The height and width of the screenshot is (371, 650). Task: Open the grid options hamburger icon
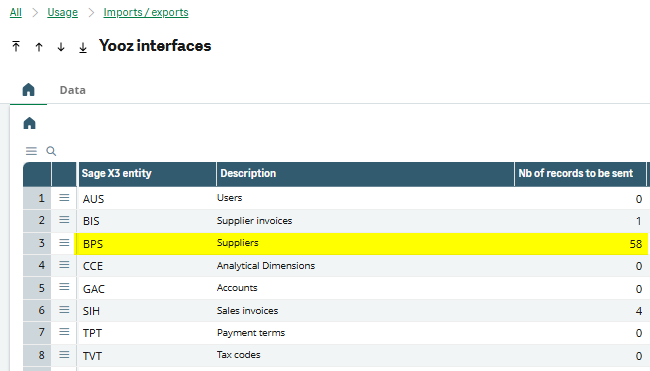click(x=31, y=151)
